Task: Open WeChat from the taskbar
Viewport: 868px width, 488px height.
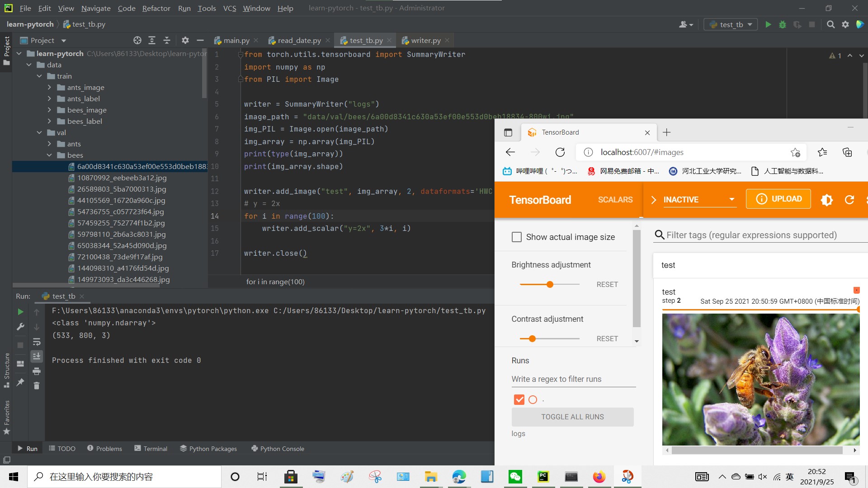Action: point(515,477)
